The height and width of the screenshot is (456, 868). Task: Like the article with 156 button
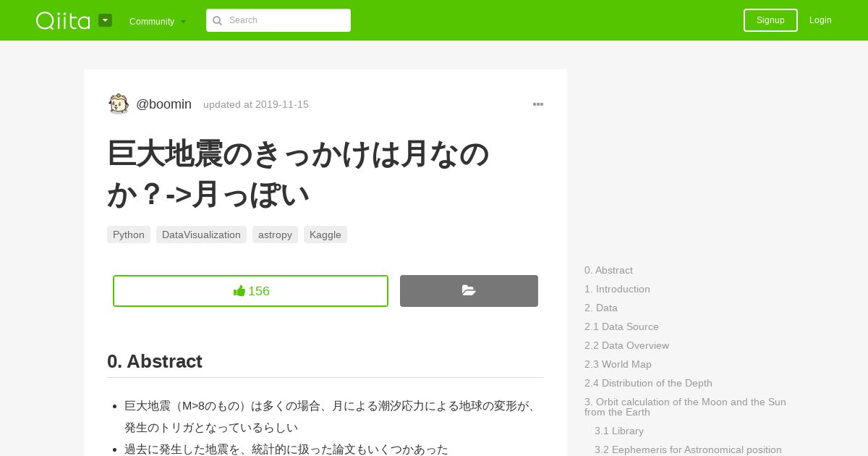pos(250,291)
